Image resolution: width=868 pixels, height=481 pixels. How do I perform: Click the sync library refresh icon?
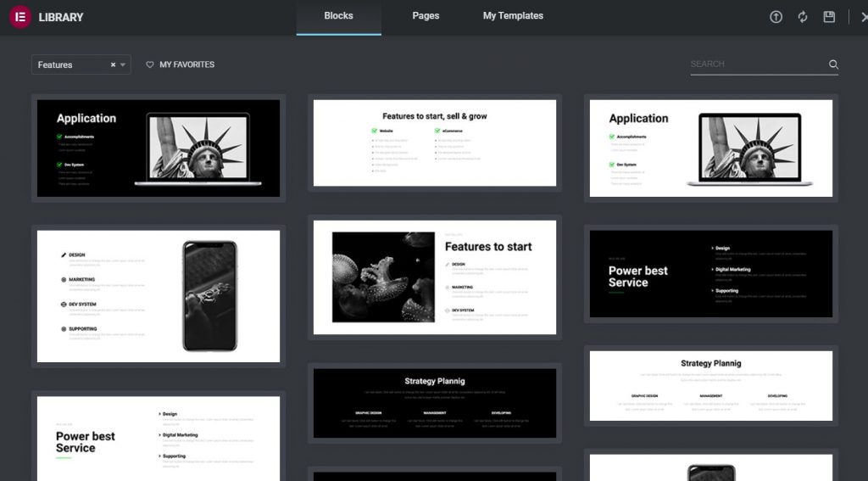point(803,17)
